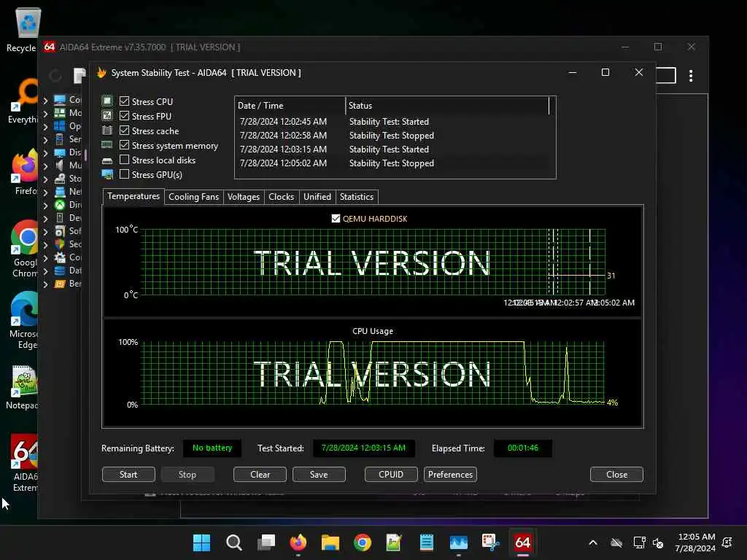Switch to the Statistics tab
The image size is (747, 560).
tap(356, 197)
